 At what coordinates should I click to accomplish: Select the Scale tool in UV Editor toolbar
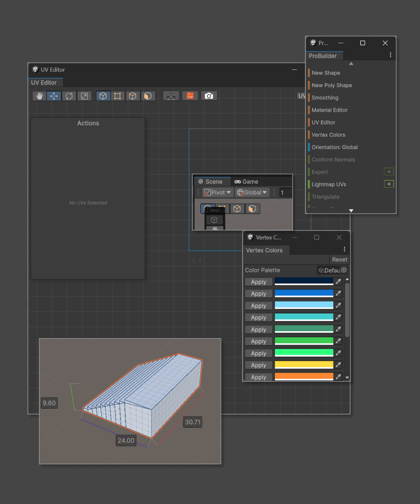click(x=84, y=96)
